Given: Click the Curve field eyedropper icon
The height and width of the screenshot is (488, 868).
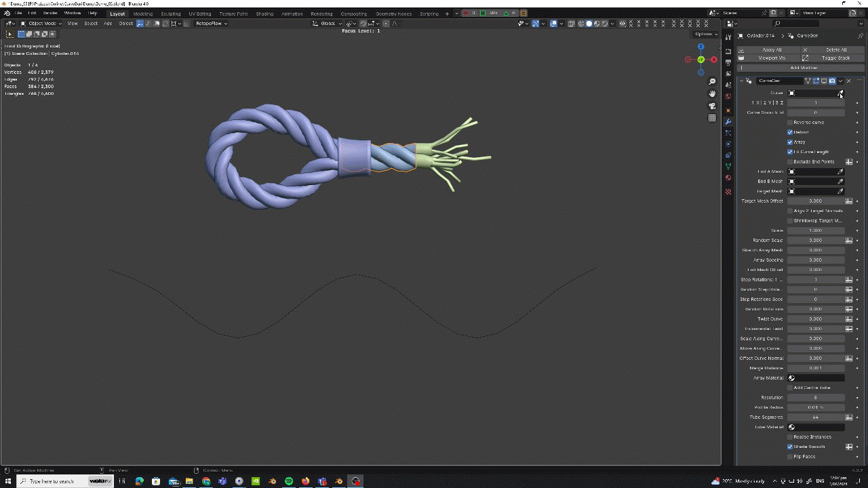Looking at the screenshot, I should point(840,94).
